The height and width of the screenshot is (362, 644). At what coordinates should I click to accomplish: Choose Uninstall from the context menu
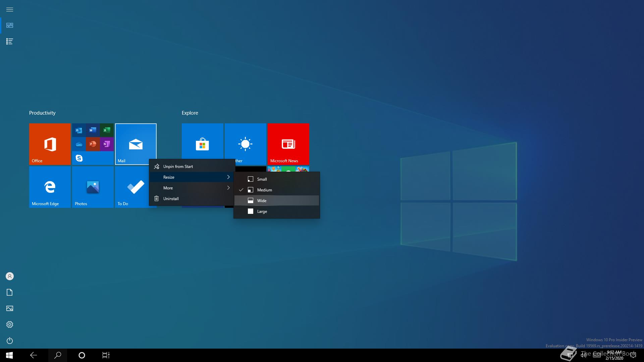click(x=192, y=199)
